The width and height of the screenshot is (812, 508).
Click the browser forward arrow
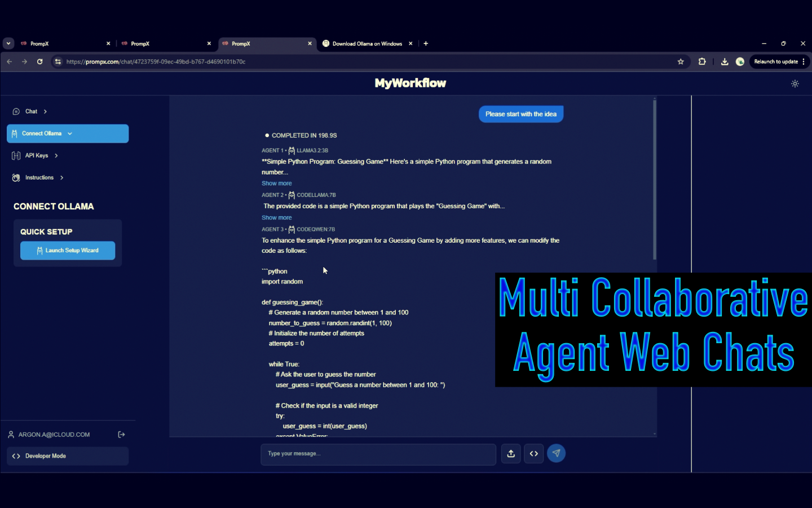pyautogui.click(x=24, y=62)
